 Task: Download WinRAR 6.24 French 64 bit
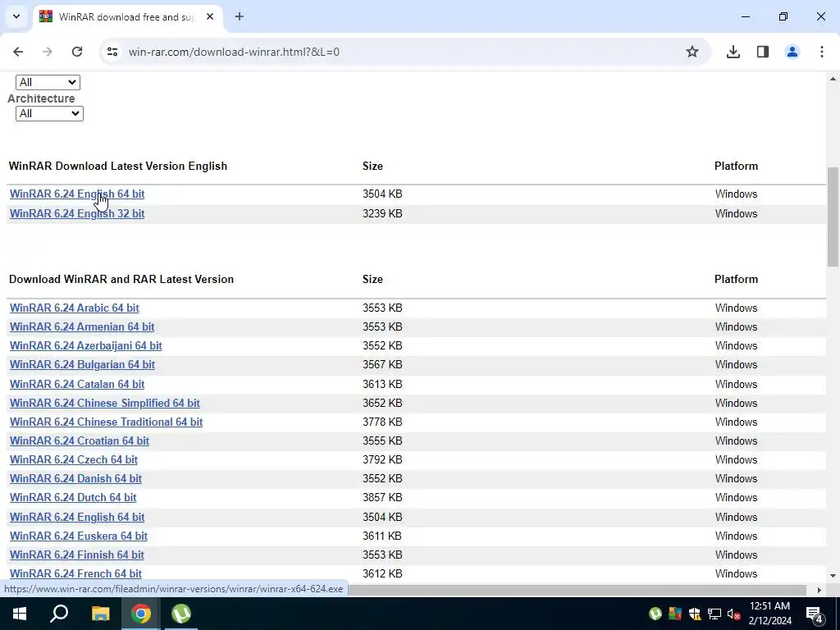click(75, 573)
